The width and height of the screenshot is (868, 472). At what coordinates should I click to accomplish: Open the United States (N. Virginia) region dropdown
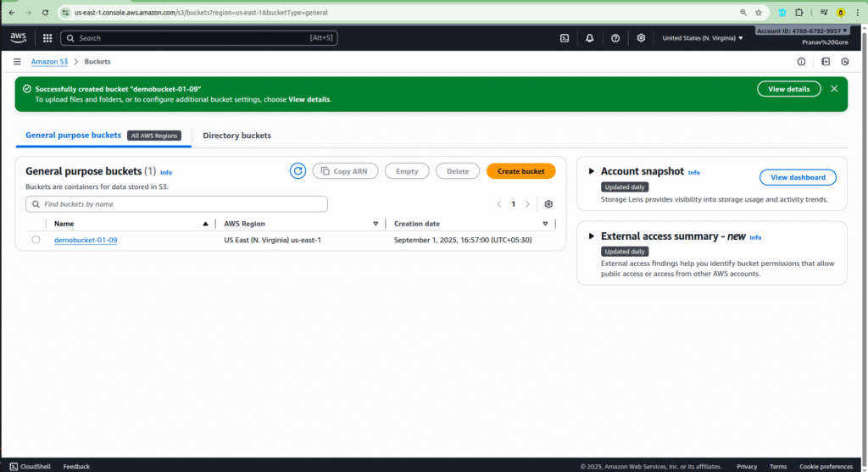tap(703, 38)
